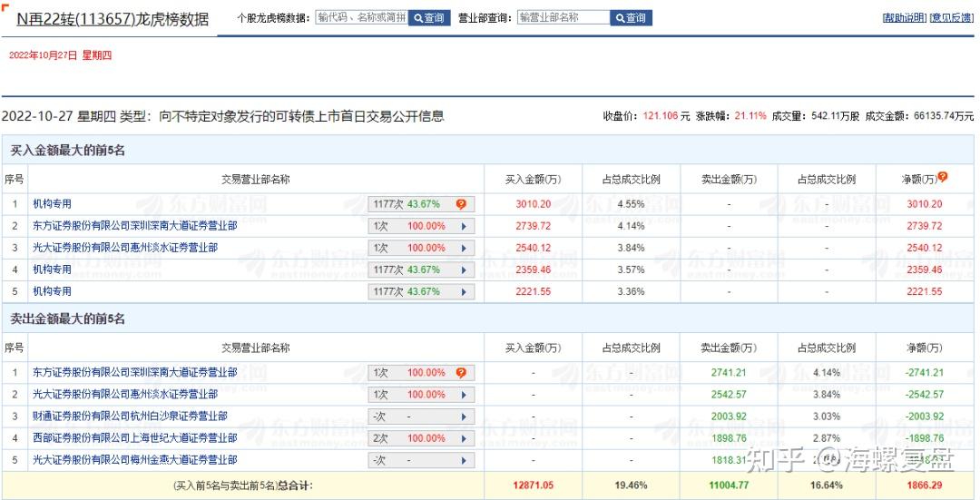Expand arrow for sell row 2 光大证券惠州

464,395
